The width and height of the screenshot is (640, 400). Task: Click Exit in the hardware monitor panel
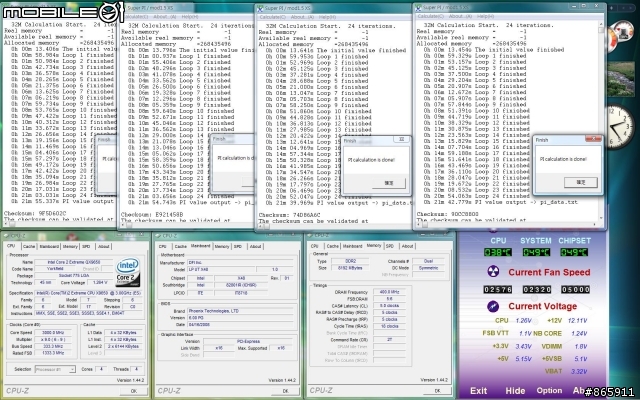point(478,391)
